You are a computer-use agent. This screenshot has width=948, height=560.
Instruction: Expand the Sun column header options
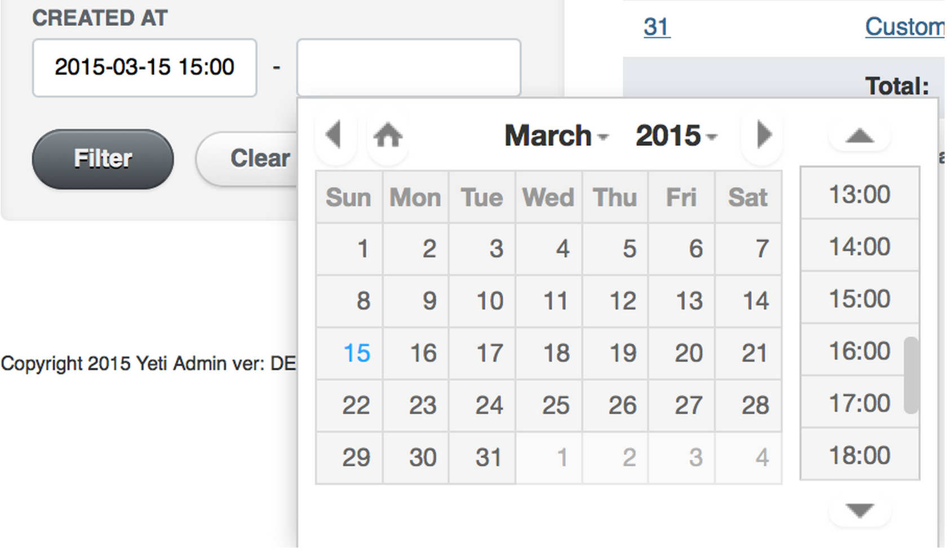tap(348, 197)
